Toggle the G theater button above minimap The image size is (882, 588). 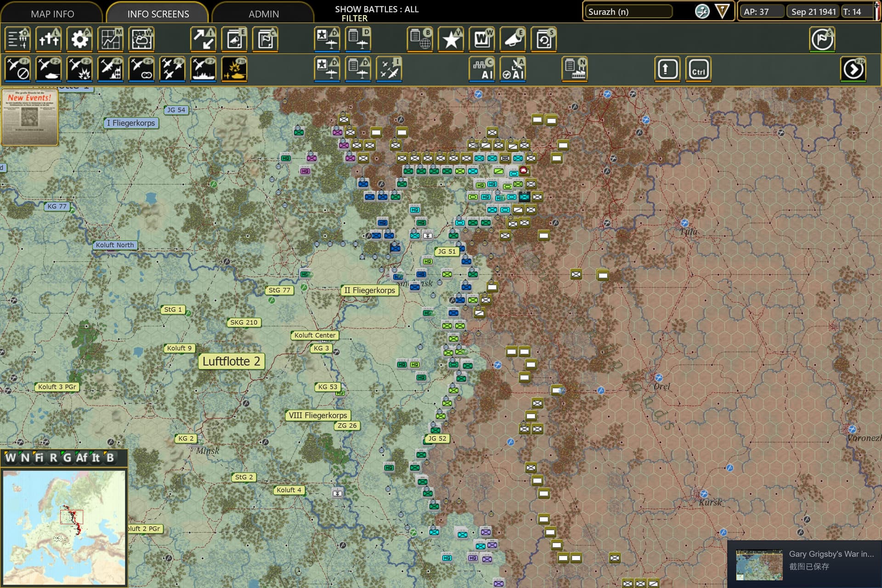tap(67, 458)
